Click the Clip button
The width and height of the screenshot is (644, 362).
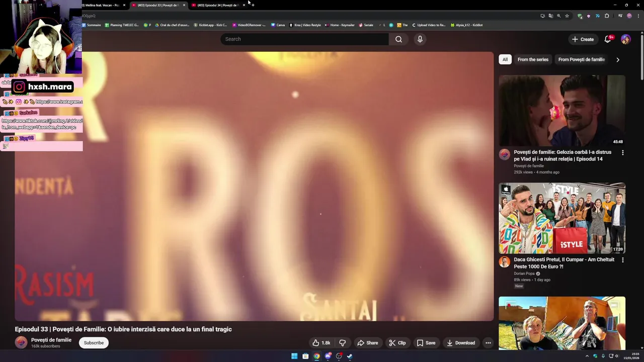(x=397, y=343)
